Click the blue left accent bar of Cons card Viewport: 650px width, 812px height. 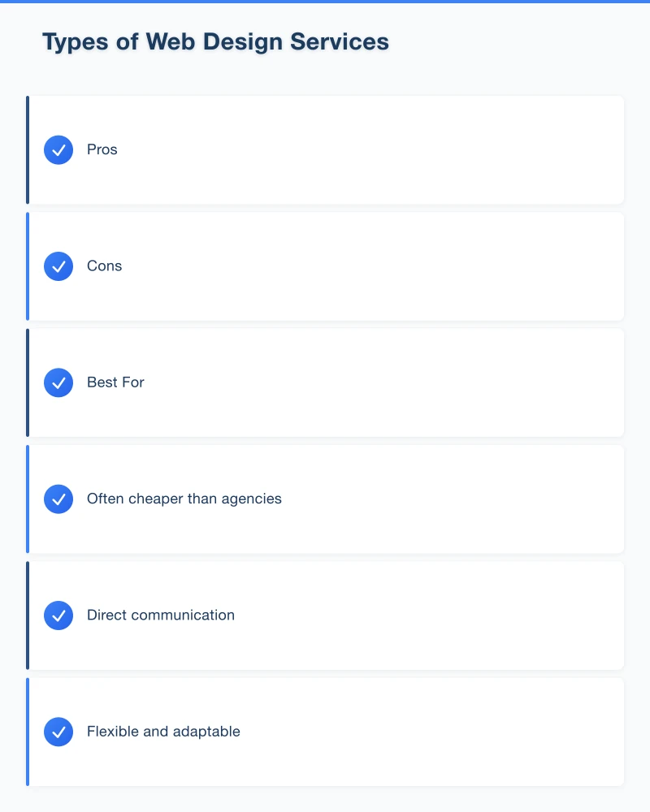coord(28,266)
